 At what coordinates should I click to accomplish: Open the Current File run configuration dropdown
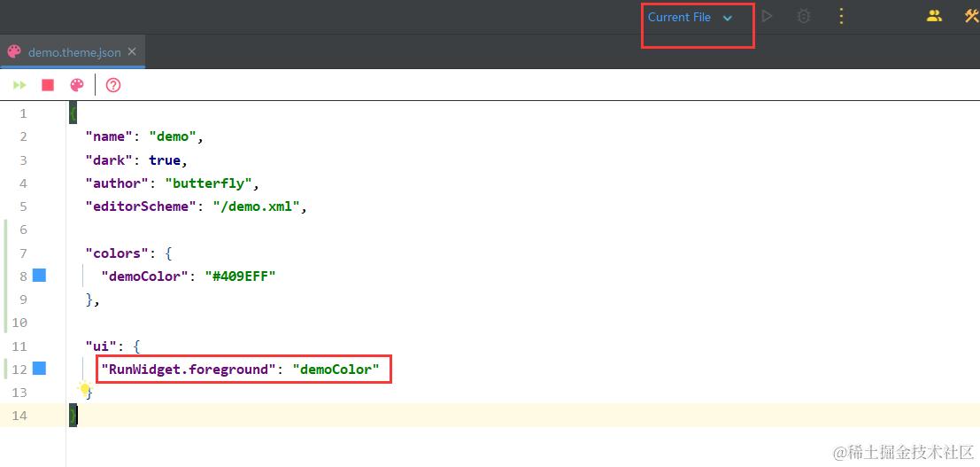pyautogui.click(x=690, y=18)
